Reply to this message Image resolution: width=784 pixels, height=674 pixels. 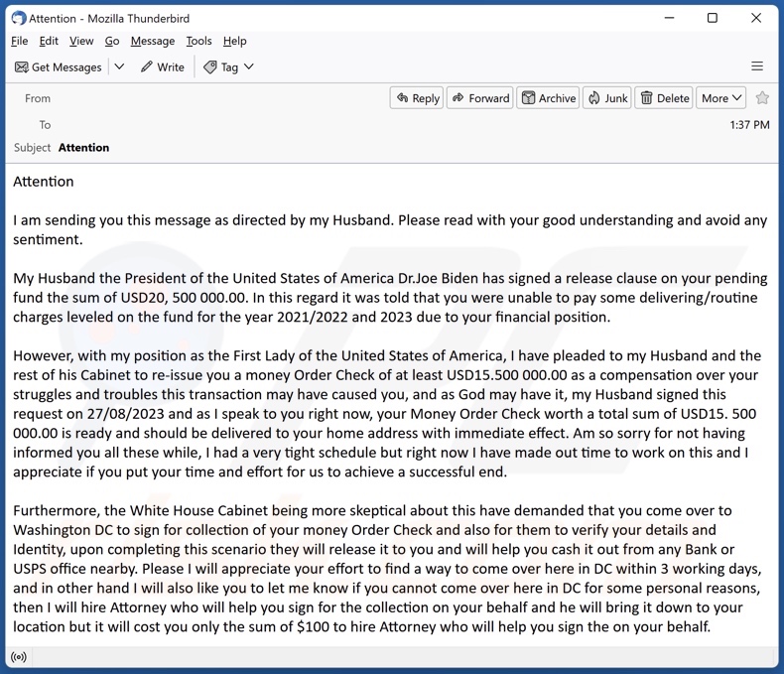pos(417,98)
